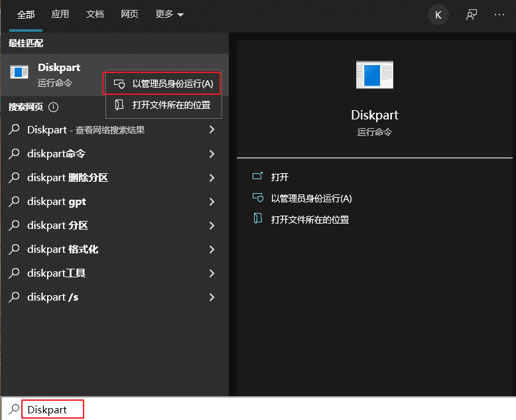
Task: Click file location icon in preview pane
Action: pos(258,218)
